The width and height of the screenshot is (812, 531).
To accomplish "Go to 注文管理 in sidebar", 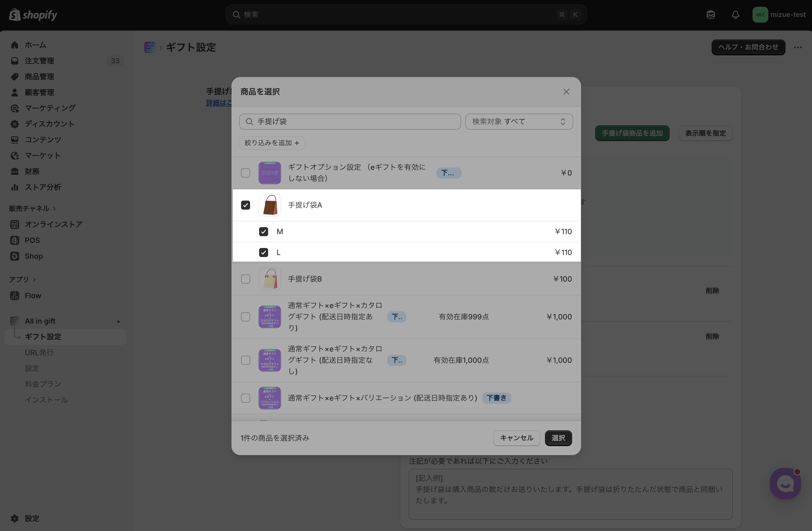I will [x=39, y=61].
